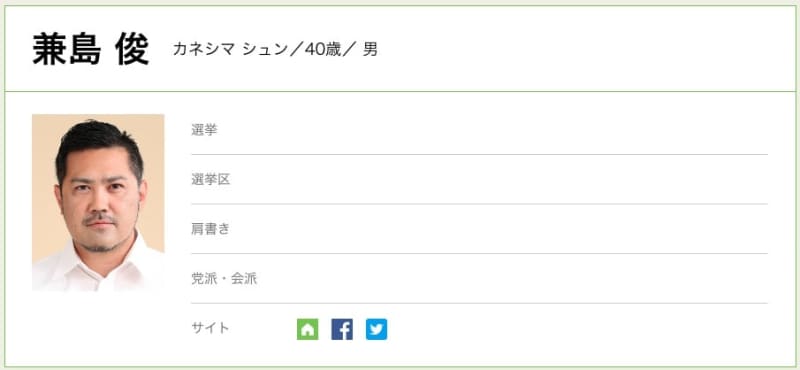Select the 党派・会派 row label
800x370 pixels.
[x=224, y=279]
